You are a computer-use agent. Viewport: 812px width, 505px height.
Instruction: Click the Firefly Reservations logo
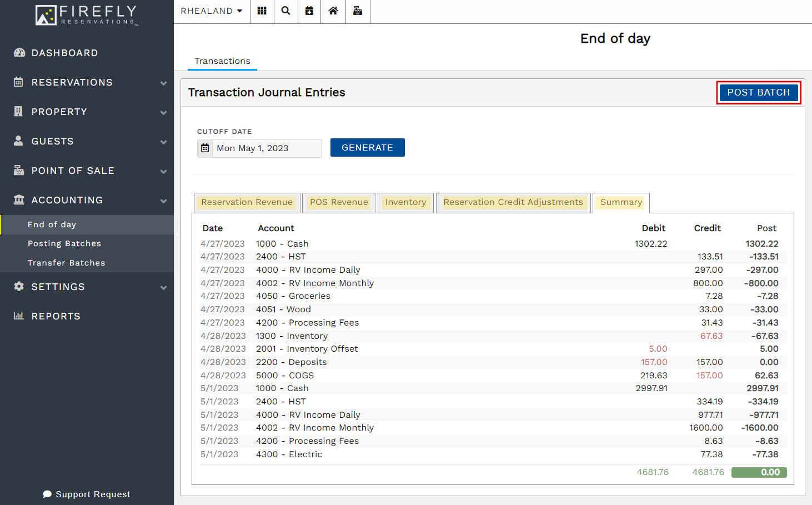click(86, 16)
